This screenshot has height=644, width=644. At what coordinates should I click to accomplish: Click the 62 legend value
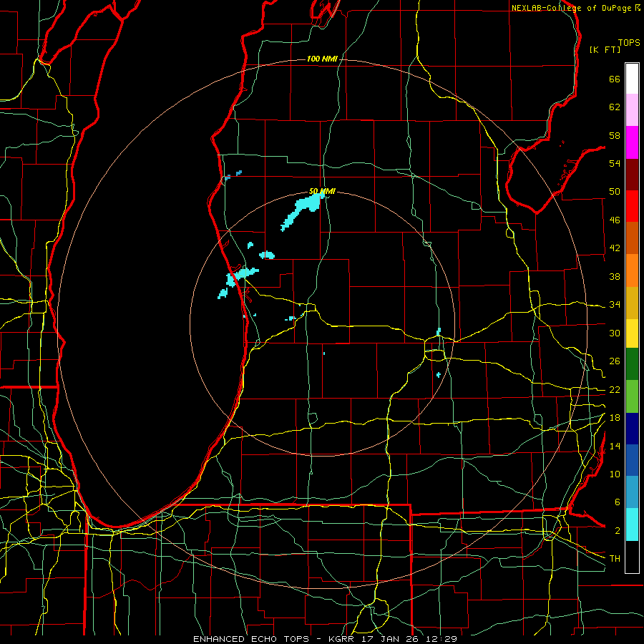(615, 107)
